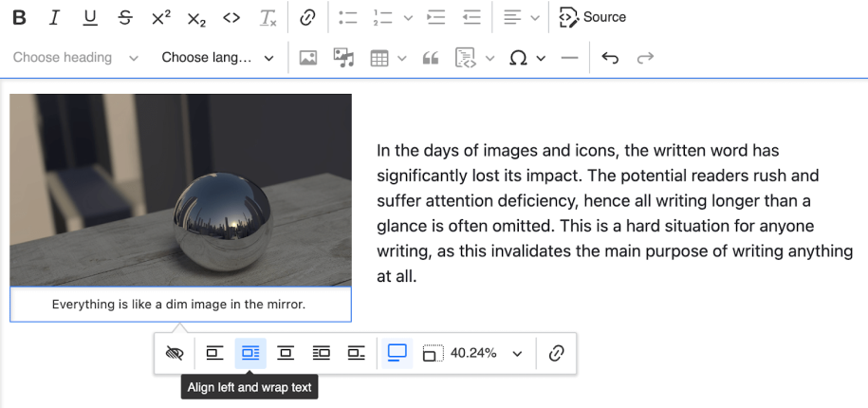Viewport: 868px width, 408px height.
Task: Insert a horizontal line
Action: 569,58
